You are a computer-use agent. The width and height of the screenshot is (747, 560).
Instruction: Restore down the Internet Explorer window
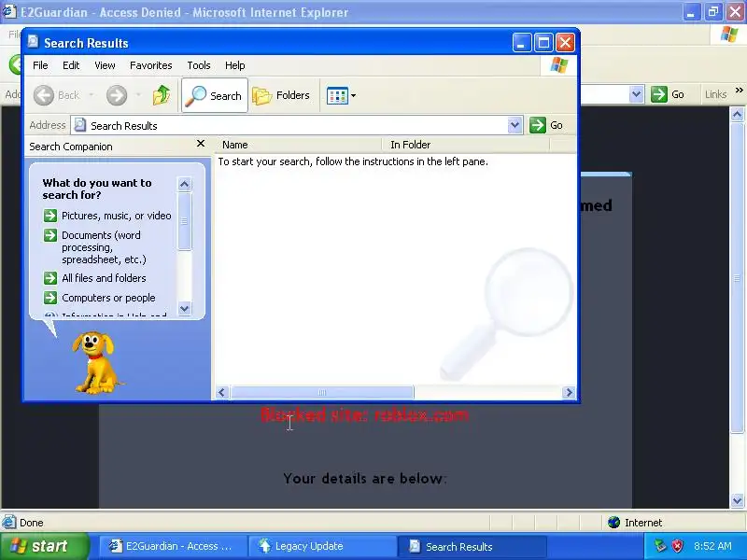tap(713, 12)
